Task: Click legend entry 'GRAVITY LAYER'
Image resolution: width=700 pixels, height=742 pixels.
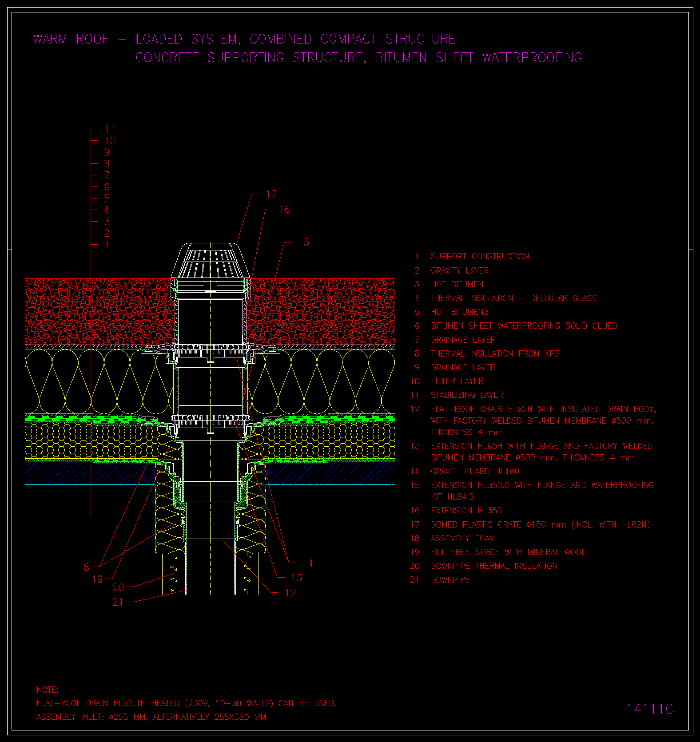Action: coord(460,270)
